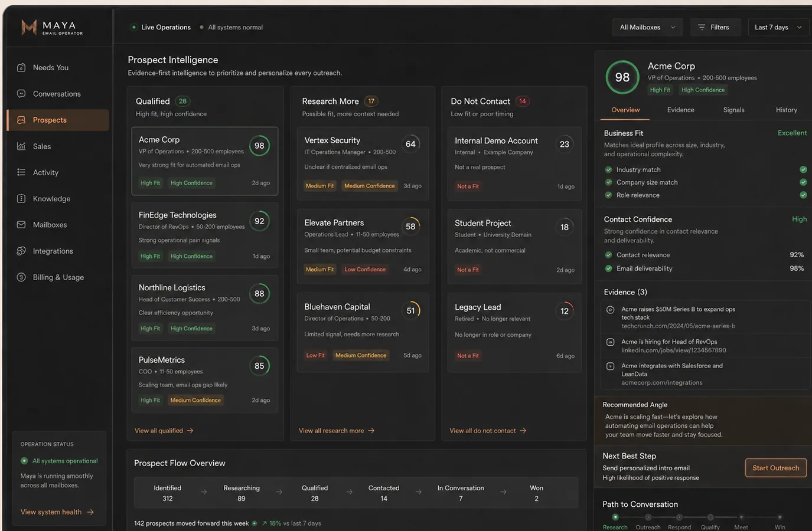Image resolution: width=812 pixels, height=531 pixels.
Task: Click the evidence icon beside Acme integrates with Salesforce
Action: click(x=611, y=366)
